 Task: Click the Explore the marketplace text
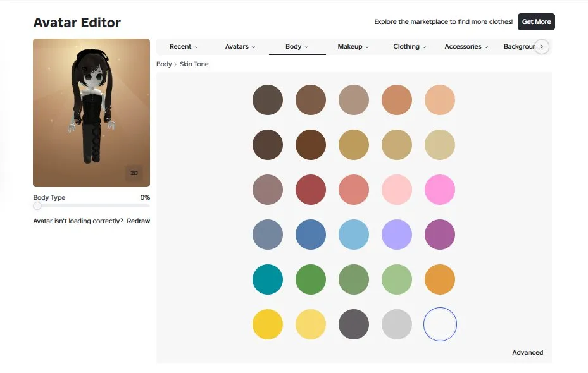pos(443,21)
